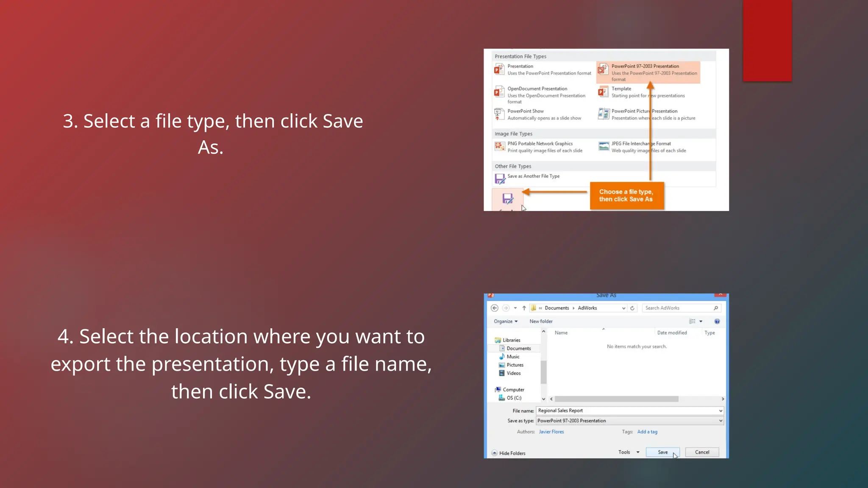Image resolution: width=868 pixels, height=488 pixels.
Task: Select the Presentation file type icon
Action: (x=499, y=69)
